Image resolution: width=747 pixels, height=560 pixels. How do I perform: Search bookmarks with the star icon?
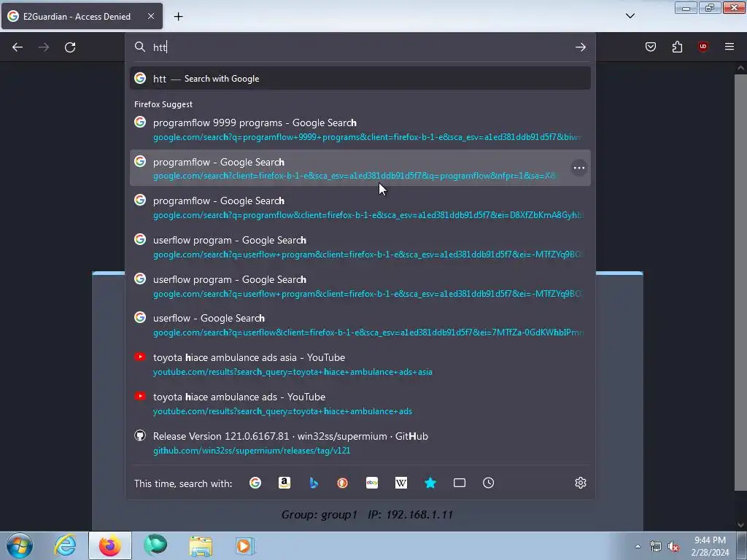tap(430, 483)
